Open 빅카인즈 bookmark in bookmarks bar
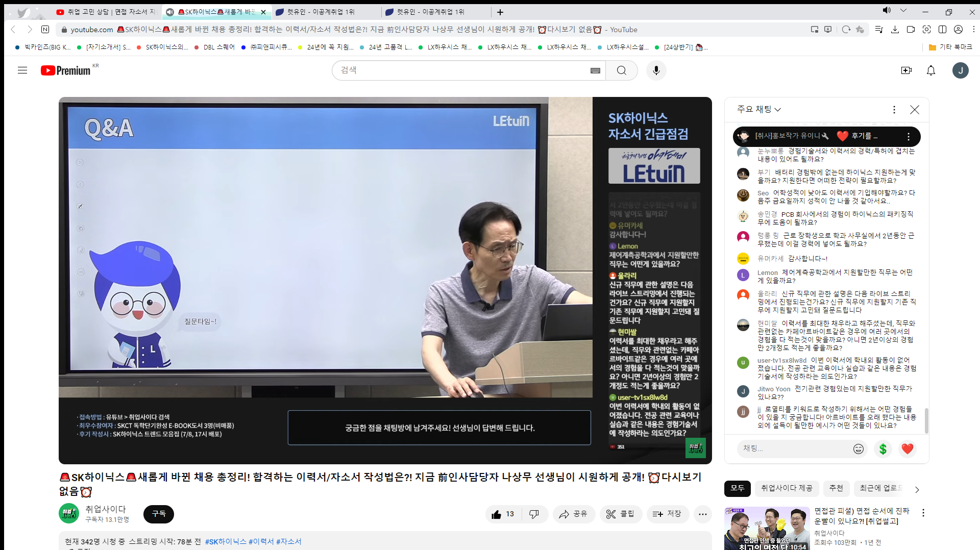The image size is (980, 550). [43, 47]
